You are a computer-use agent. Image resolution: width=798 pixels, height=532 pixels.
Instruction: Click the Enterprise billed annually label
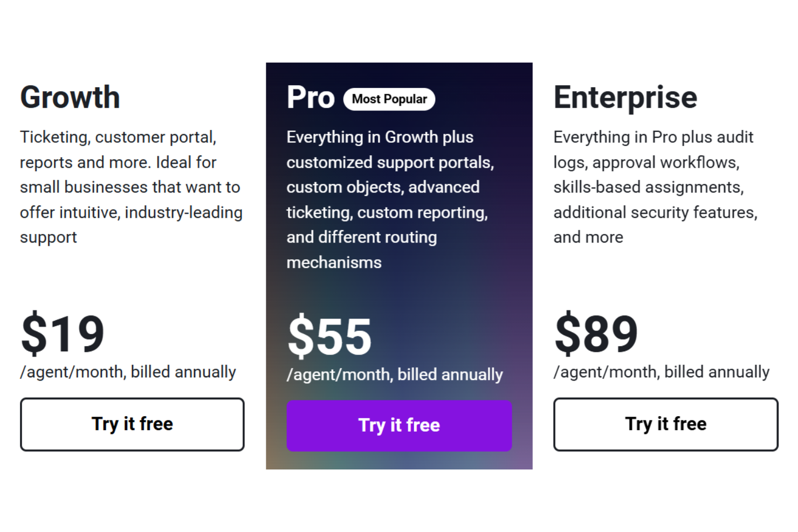pos(662,371)
